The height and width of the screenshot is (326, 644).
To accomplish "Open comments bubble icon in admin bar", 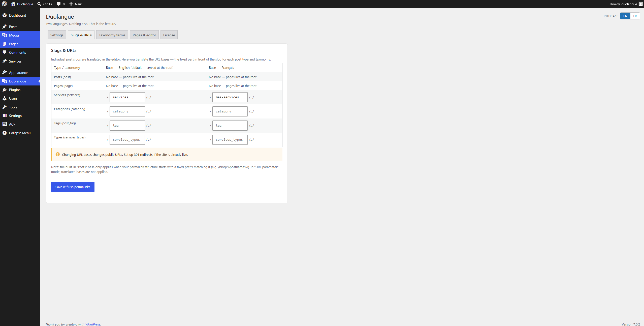I will pyautogui.click(x=59, y=4).
